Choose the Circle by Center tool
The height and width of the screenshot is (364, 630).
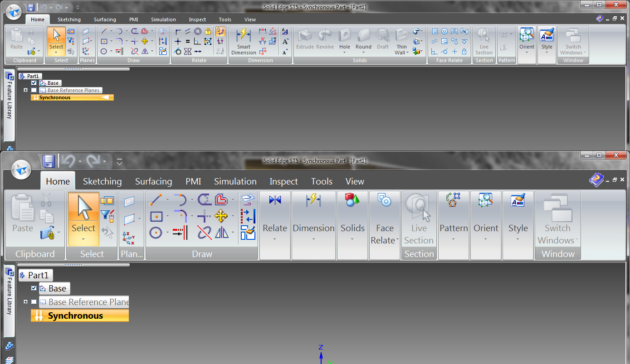coord(155,233)
